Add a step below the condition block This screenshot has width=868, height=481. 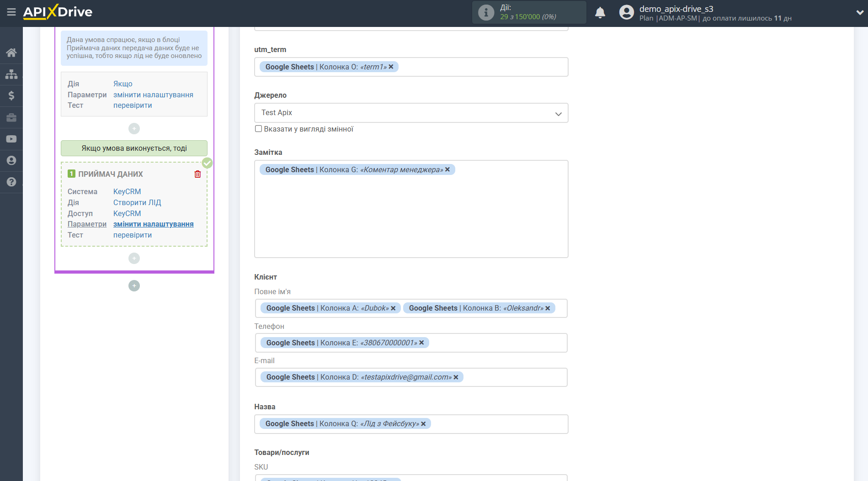tap(134, 129)
